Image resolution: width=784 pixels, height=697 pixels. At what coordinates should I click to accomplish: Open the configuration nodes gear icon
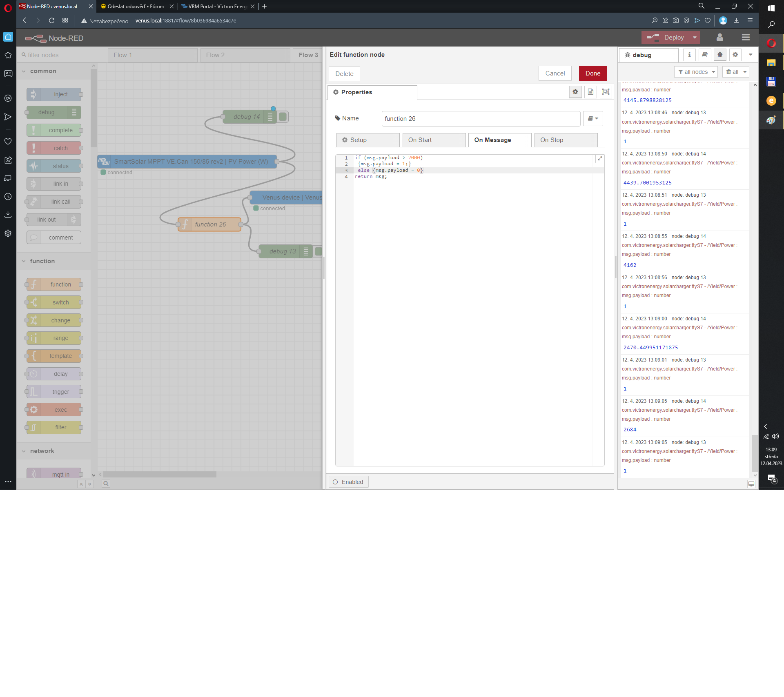point(735,55)
